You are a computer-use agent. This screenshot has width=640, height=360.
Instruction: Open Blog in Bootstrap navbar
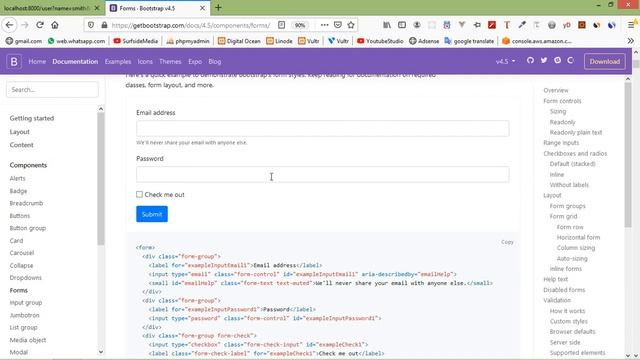[x=215, y=62]
